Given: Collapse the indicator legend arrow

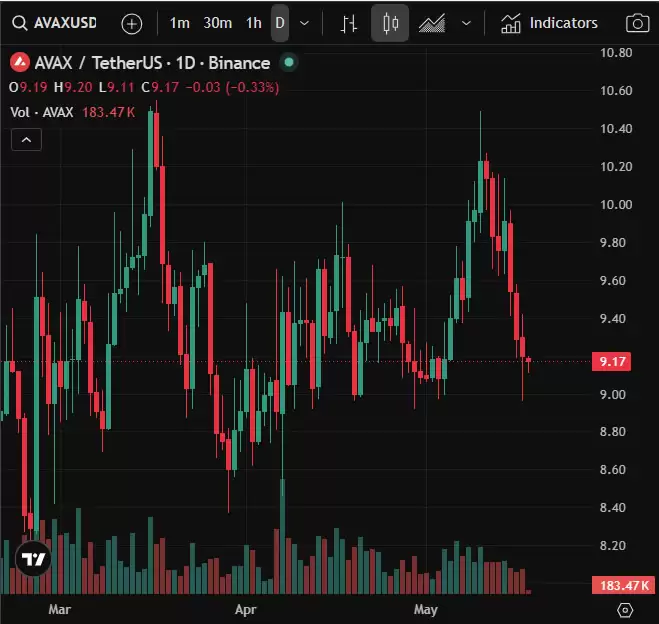Looking at the screenshot, I should click(x=26, y=140).
